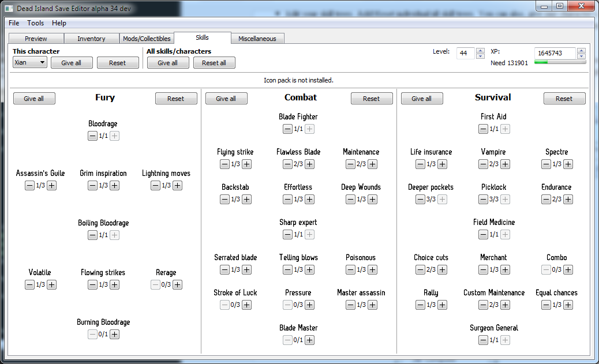Increase Lightning moves skill level
The width and height of the screenshot is (599, 364).
[x=178, y=185]
